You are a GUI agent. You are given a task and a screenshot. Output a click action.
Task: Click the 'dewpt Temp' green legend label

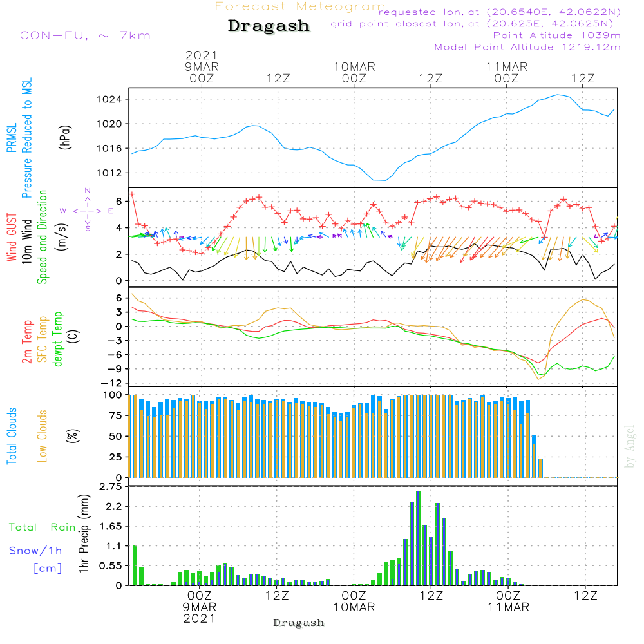[58, 339]
